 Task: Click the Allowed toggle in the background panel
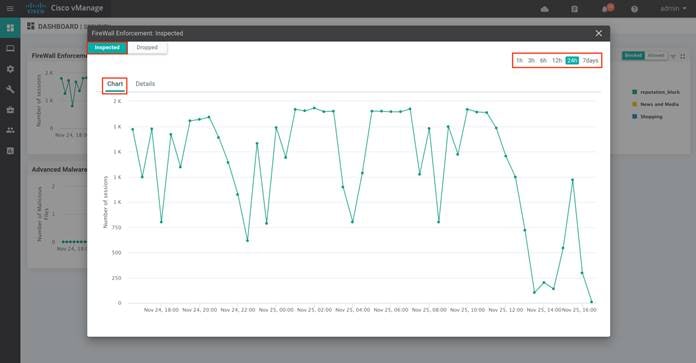tap(656, 55)
